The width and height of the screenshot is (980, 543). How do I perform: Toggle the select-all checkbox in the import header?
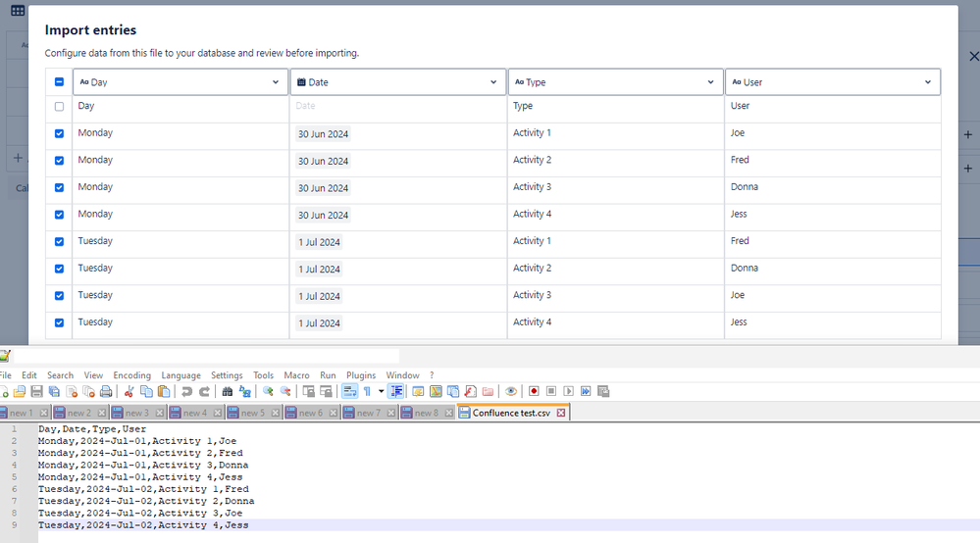click(x=60, y=81)
